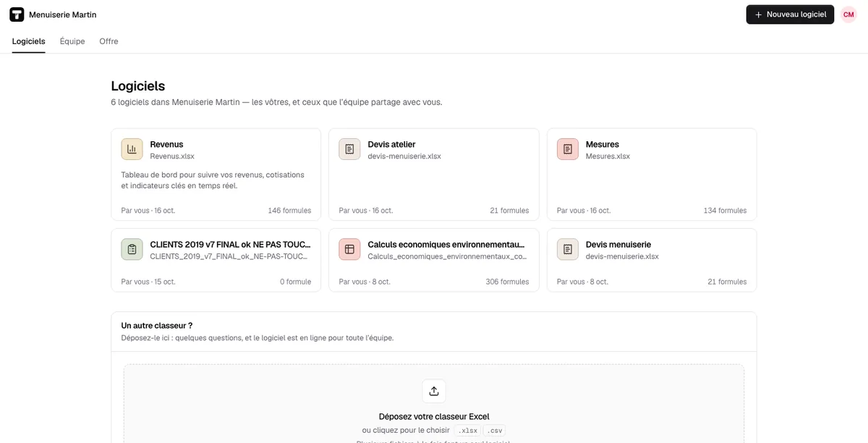Image resolution: width=868 pixels, height=443 pixels.
Task: Click the app logo beside Menuiserie Martin
Action: 17,14
